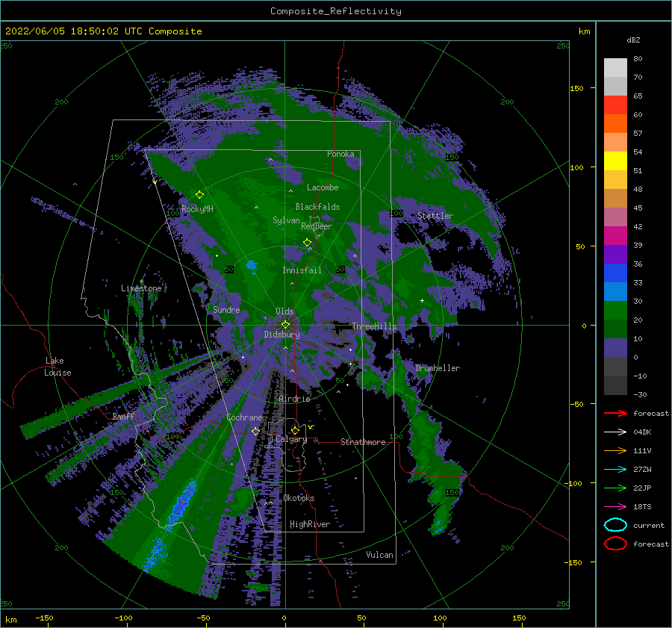Click the Banff label
Image resolution: width=672 pixels, height=628 pixels.
[123, 416]
